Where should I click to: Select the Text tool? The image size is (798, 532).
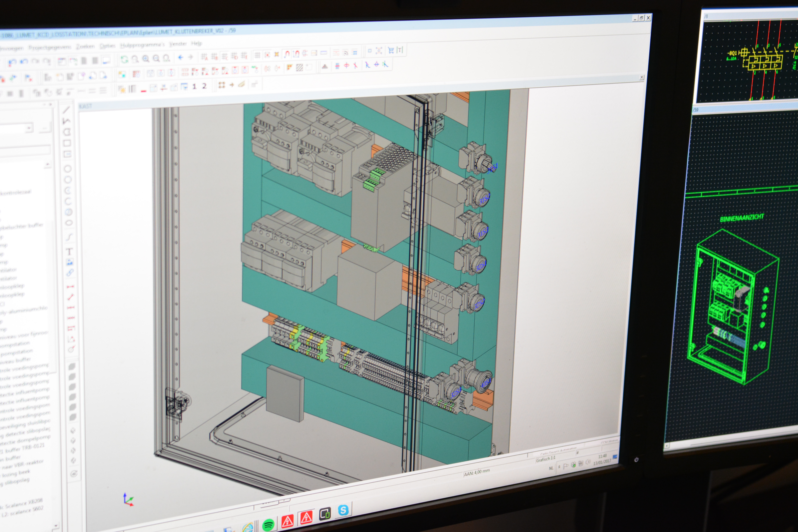[69, 251]
